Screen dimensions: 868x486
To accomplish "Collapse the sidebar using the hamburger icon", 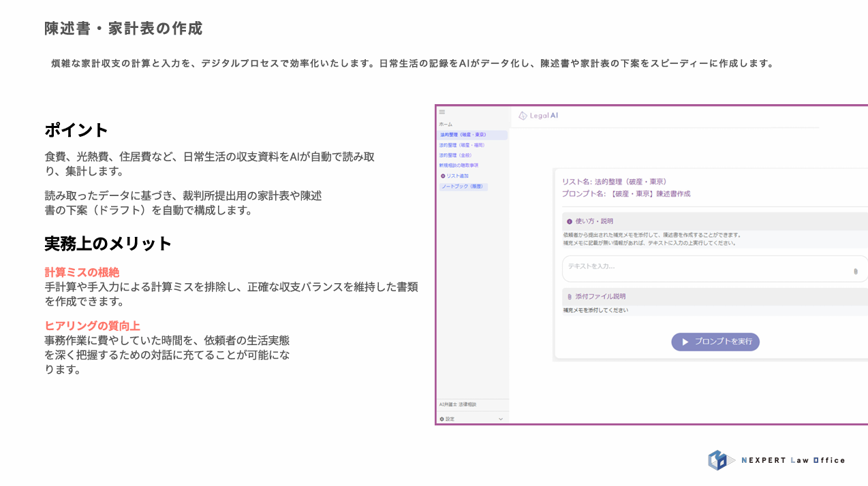I will pos(441,110).
